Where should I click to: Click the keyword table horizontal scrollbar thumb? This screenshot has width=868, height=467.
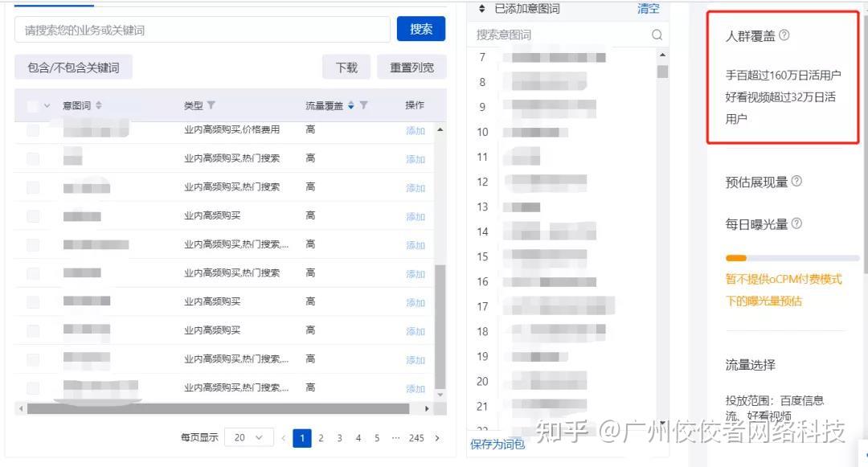tap(218, 409)
